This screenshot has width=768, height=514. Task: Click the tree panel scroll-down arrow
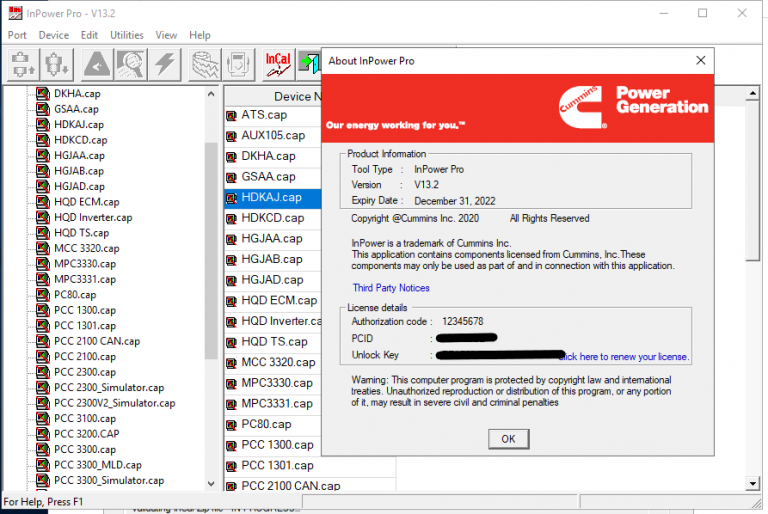point(211,484)
